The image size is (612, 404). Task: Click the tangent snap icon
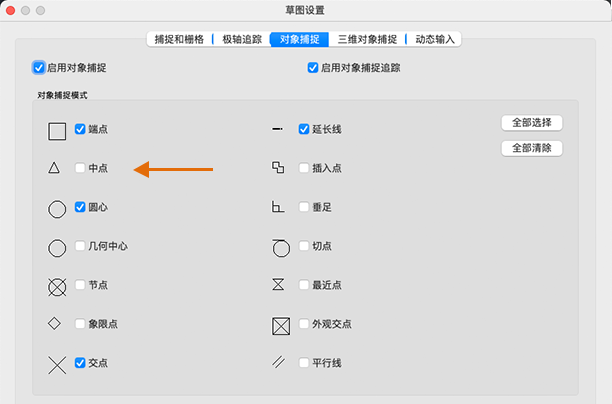click(x=281, y=248)
